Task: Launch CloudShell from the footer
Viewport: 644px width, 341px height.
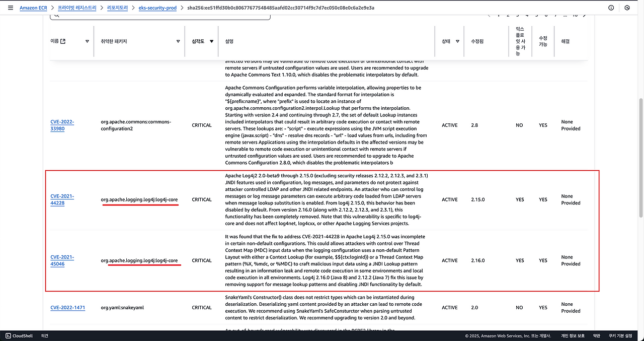Action: [20, 335]
